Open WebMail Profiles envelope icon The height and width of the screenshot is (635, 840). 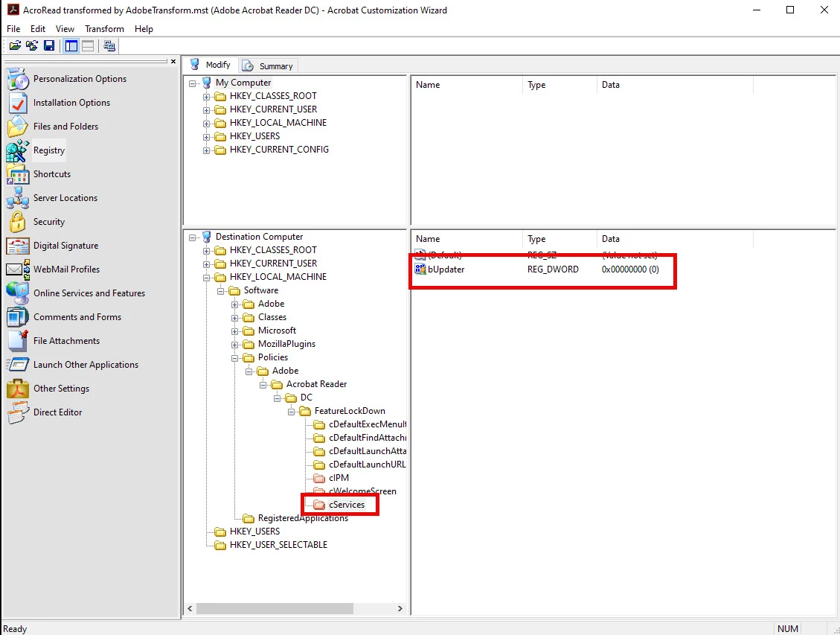(x=17, y=269)
